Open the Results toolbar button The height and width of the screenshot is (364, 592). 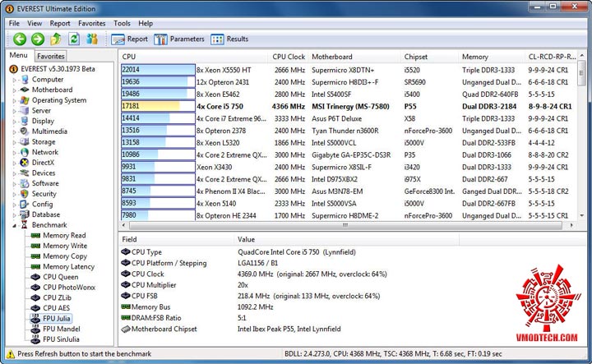[x=229, y=39]
